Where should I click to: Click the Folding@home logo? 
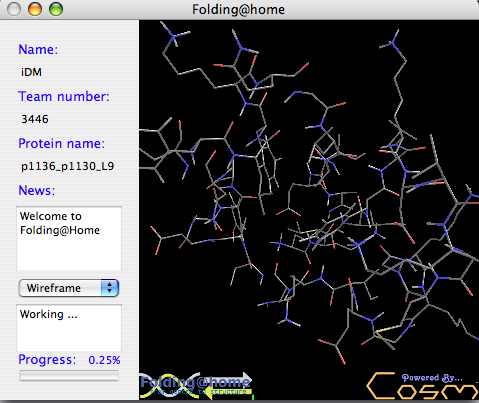[196, 386]
